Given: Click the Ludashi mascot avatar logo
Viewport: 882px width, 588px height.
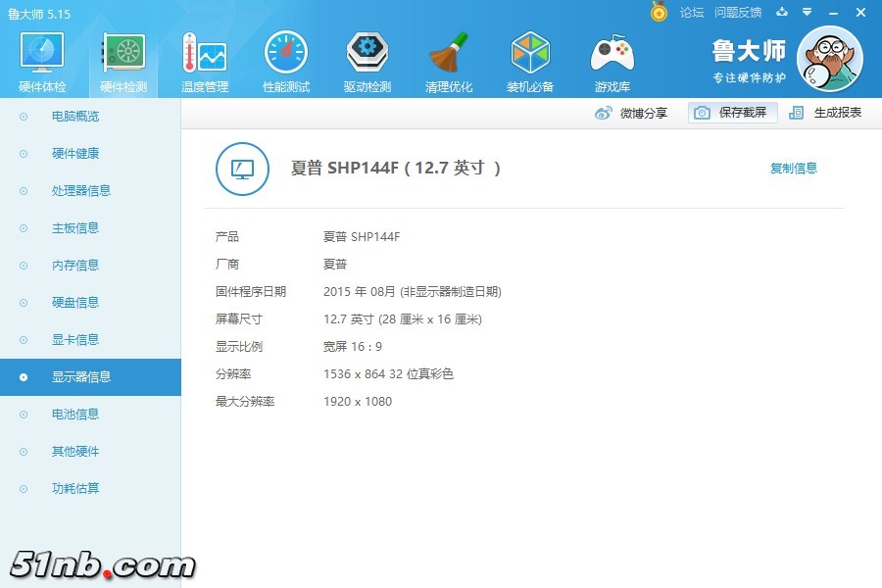Looking at the screenshot, I should (x=831, y=59).
